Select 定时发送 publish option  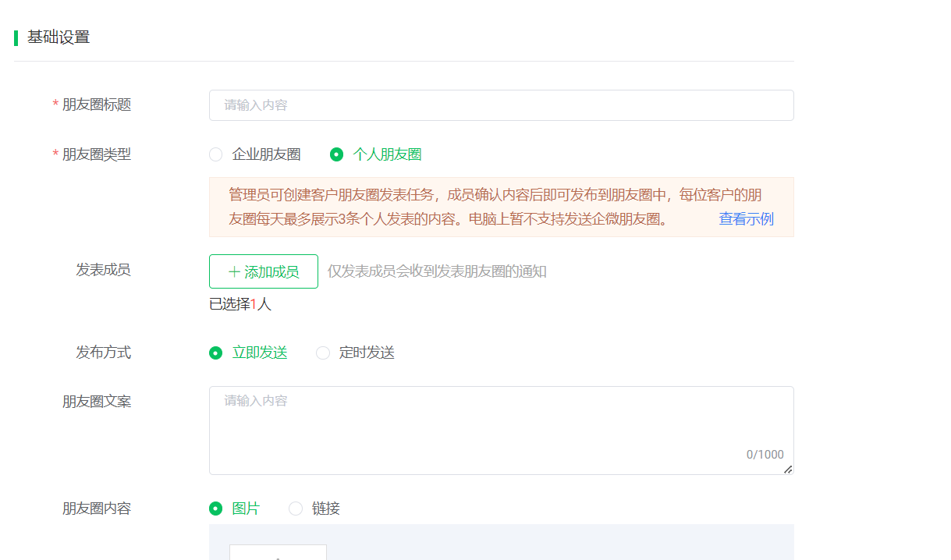[355, 353]
